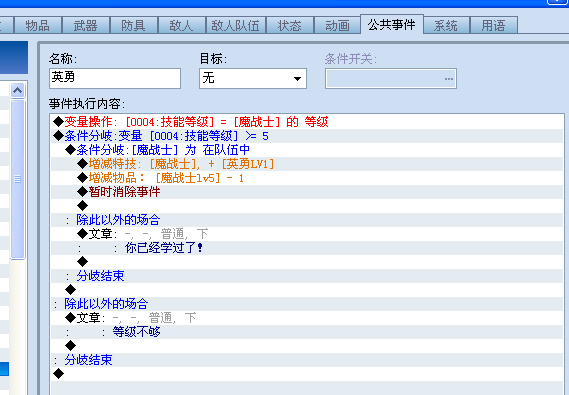Viewport: 569px width, 395px height.
Task: Select the 暂时消除事件 command
Action: 307,192
